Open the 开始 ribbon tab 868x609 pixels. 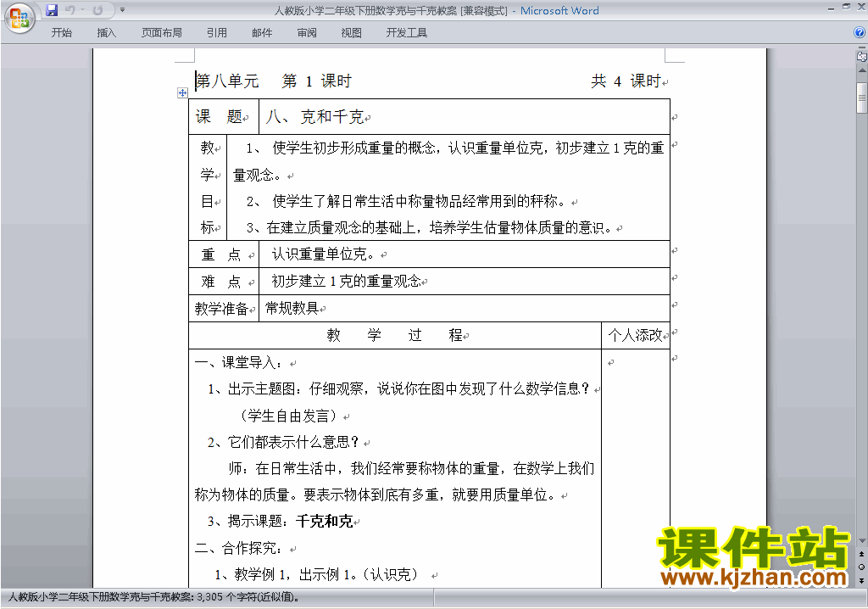(x=61, y=33)
